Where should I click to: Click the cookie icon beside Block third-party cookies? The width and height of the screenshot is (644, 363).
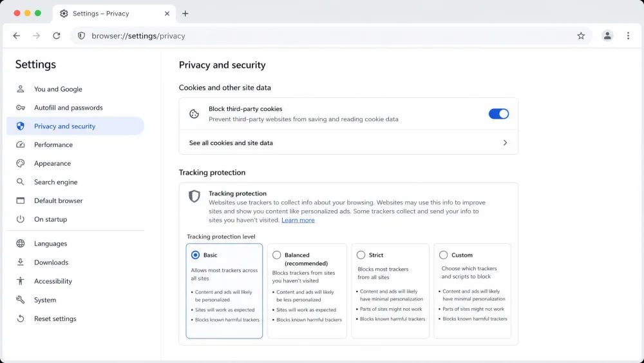tap(194, 114)
